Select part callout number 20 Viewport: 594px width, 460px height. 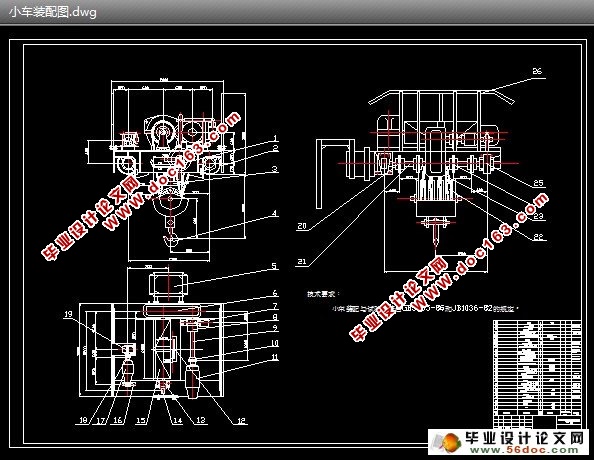tap(302, 226)
